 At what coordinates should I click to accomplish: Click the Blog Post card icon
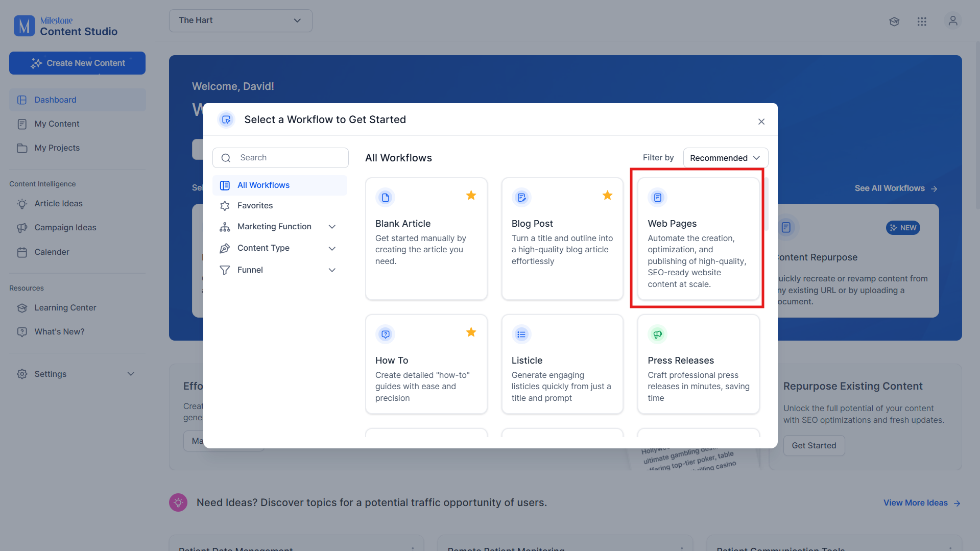point(521,198)
